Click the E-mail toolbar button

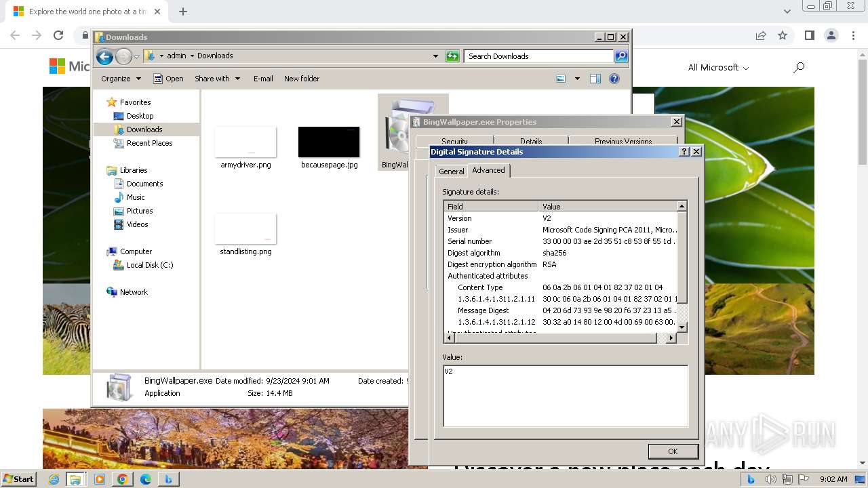[263, 79]
